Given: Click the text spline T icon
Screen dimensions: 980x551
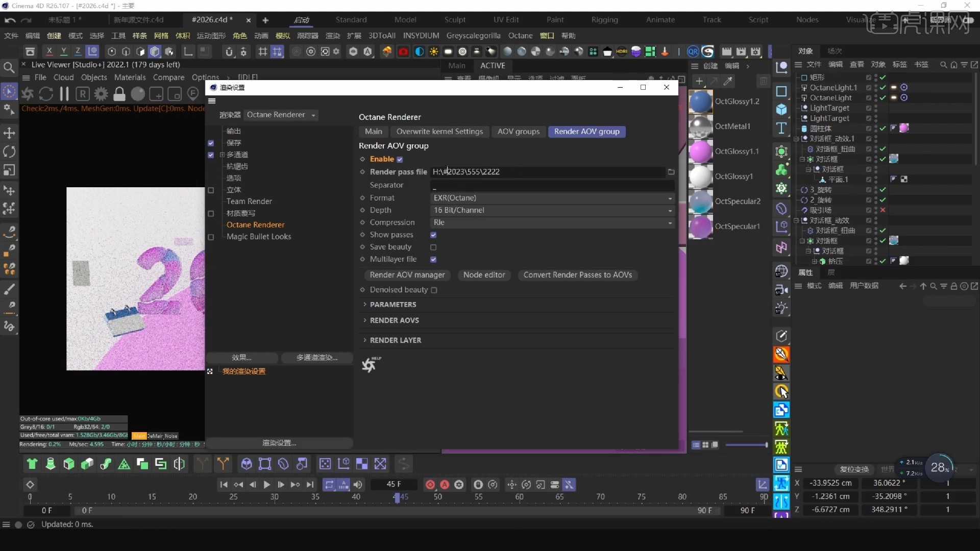Looking at the screenshot, I should (781, 128).
